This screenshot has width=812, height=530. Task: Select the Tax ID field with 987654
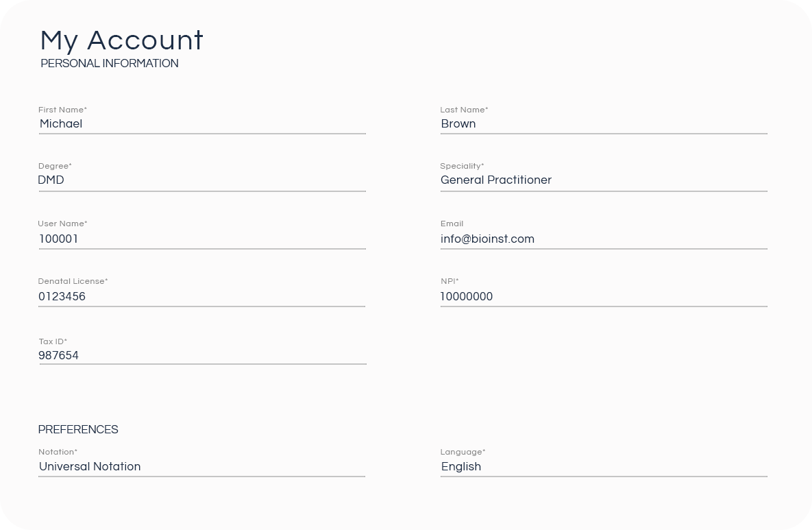tap(201, 356)
